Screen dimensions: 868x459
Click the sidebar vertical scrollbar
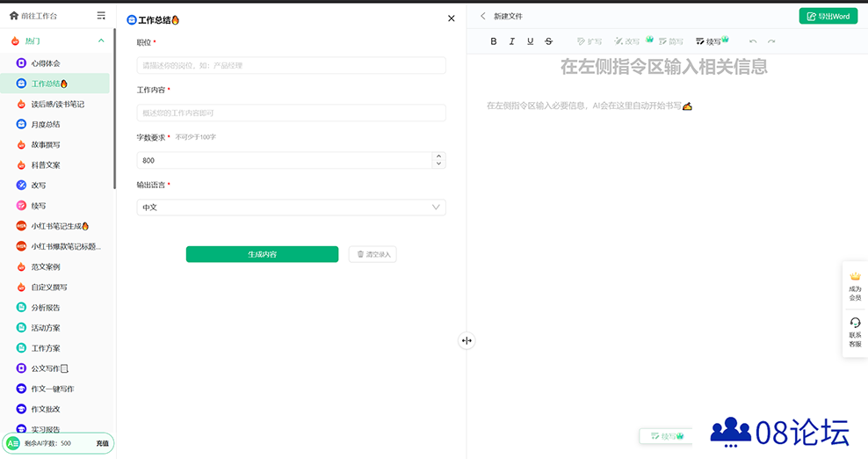click(x=114, y=108)
